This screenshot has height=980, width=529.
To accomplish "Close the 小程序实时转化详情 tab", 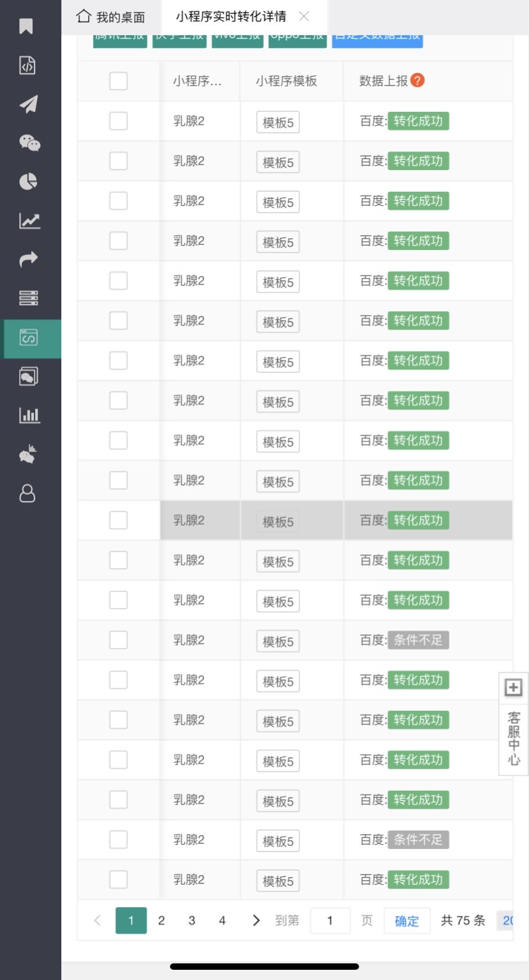I will coord(305,17).
